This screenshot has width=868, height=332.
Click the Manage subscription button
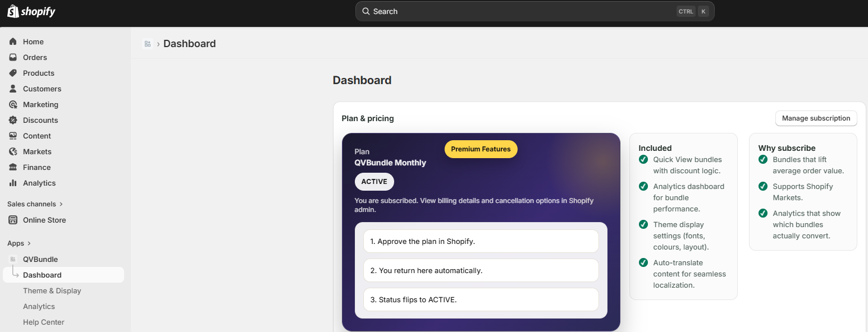tap(816, 118)
